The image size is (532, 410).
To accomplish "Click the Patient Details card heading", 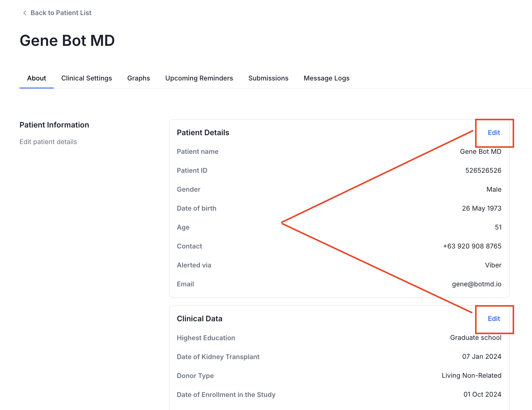I will pyautogui.click(x=203, y=133).
